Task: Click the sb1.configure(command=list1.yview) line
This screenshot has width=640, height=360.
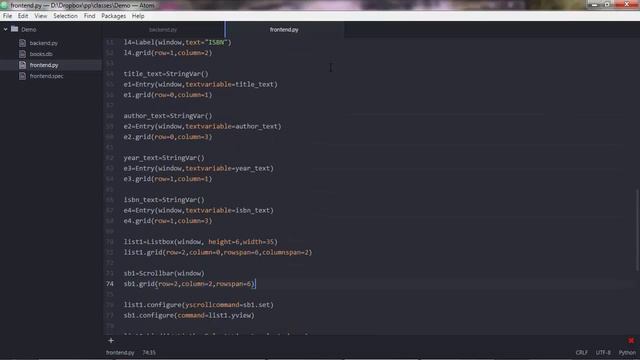Action: 189,316
